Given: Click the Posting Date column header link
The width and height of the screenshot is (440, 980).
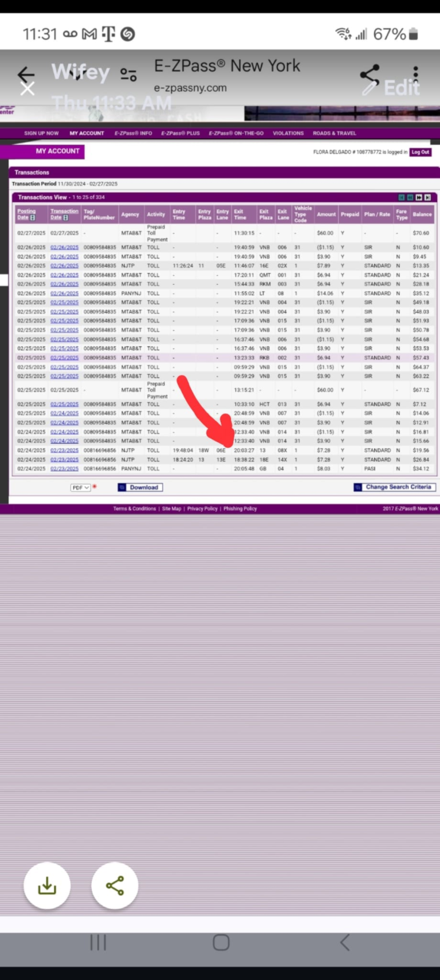Looking at the screenshot, I should click(x=26, y=214).
